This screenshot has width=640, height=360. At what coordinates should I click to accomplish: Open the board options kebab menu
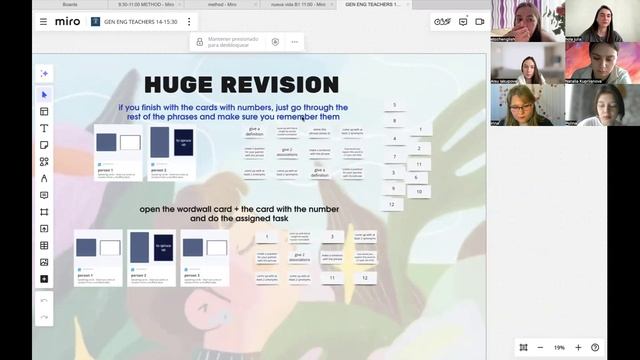point(189,22)
